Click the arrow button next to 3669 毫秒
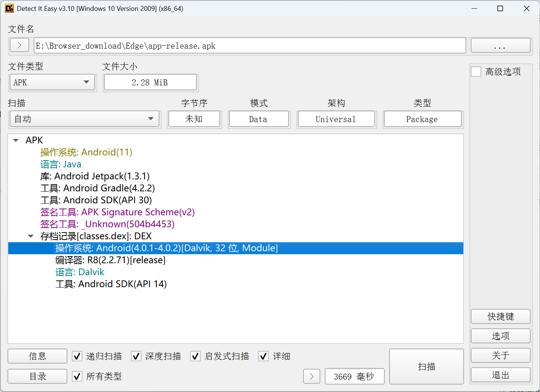540x392 pixels. click(x=312, y=376)
